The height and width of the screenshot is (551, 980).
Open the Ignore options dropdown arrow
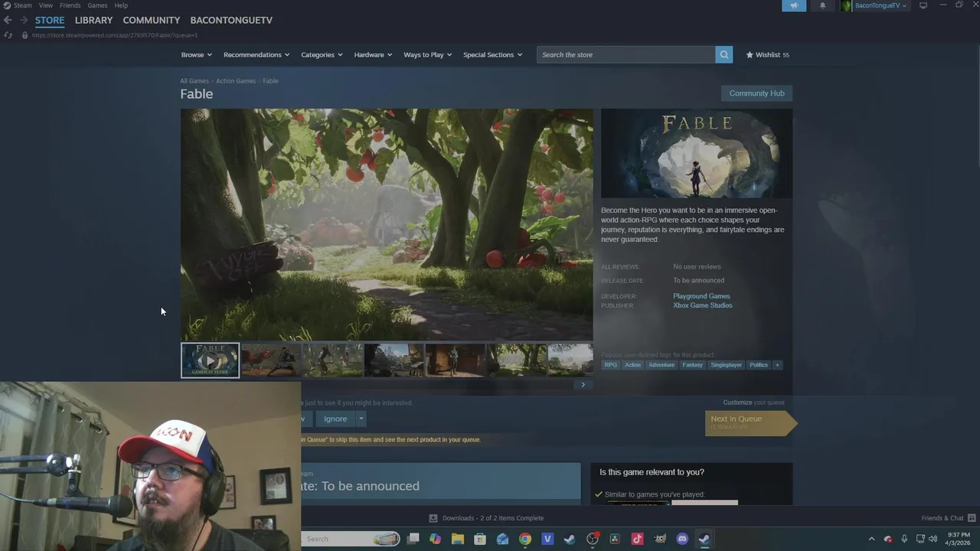[x=361, y=419]
